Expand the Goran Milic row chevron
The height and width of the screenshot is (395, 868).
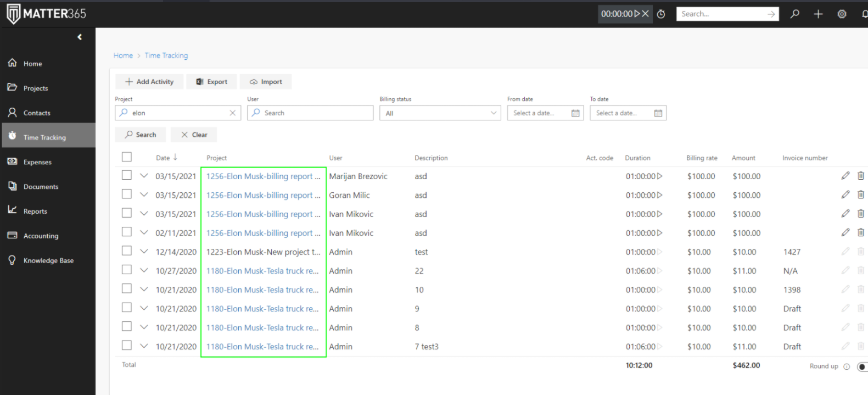click(x=144, y=194)
